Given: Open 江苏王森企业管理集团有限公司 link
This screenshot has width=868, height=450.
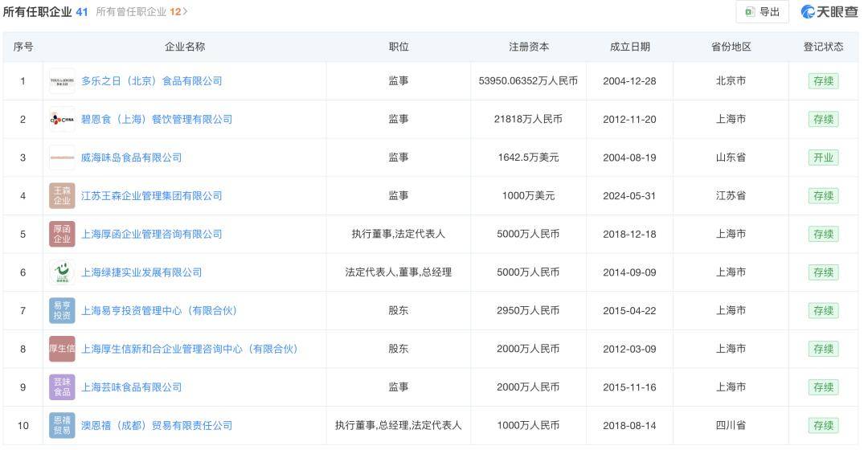Looking at the screenshot, I should (x=151, y=196).
